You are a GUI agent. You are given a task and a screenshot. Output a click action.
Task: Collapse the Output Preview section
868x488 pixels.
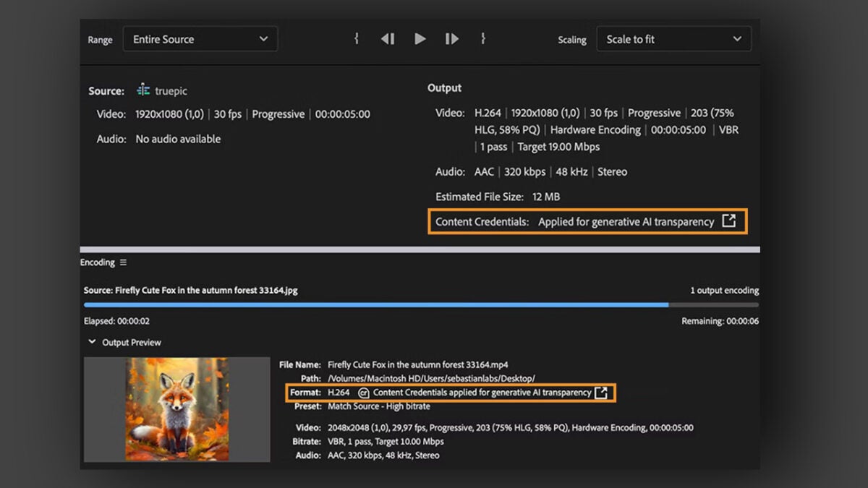click(x=92, y=342)
